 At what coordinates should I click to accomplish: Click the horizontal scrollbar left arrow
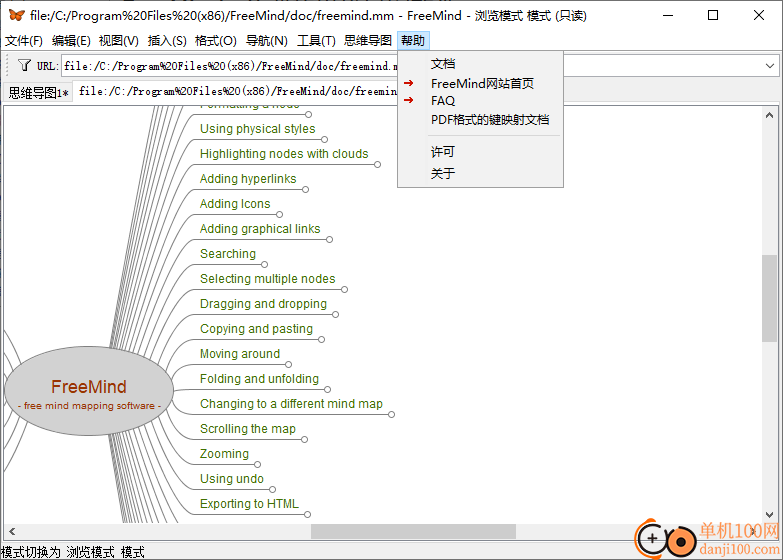click(x=12, y=532)
